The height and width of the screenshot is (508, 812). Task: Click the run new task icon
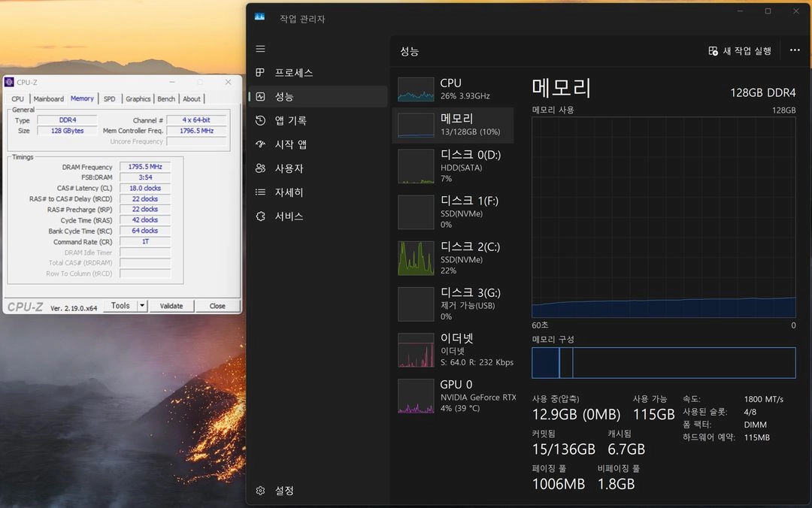pos(713,51)
